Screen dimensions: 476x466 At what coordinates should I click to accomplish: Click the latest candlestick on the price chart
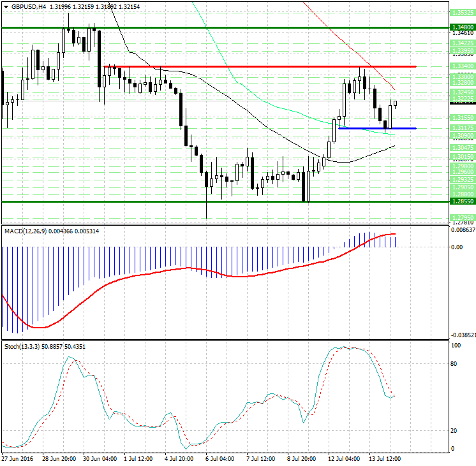point(395,103)
